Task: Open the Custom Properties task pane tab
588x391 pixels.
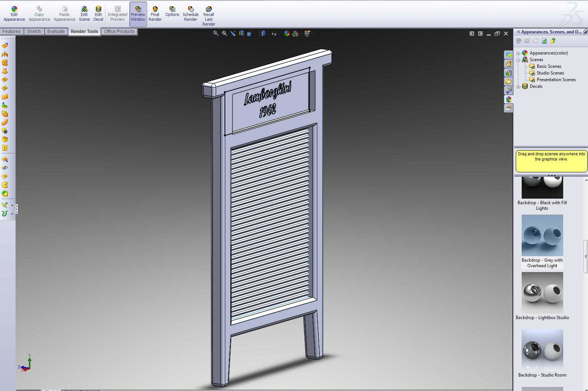Action: [508, 108]
